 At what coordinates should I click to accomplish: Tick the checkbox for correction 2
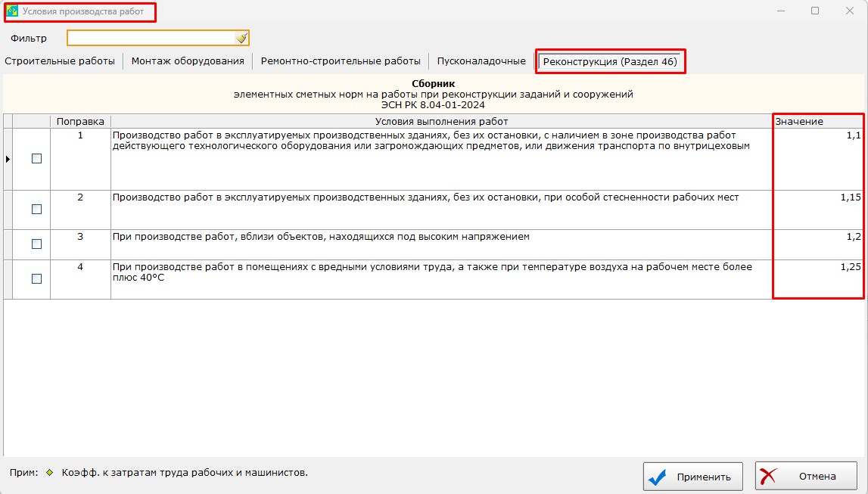click(x=36, y=210)
